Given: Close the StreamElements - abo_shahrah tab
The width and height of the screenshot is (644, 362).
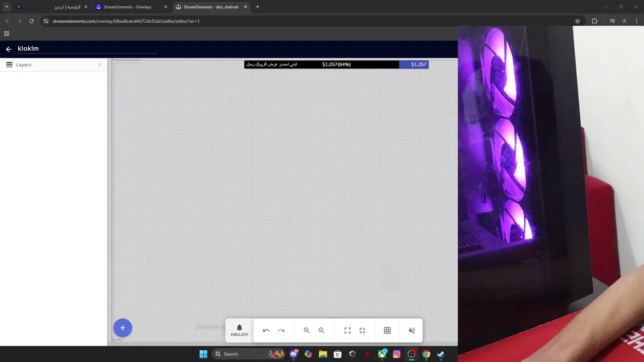Looking at the screenshot, I should (x=246, y=7).
